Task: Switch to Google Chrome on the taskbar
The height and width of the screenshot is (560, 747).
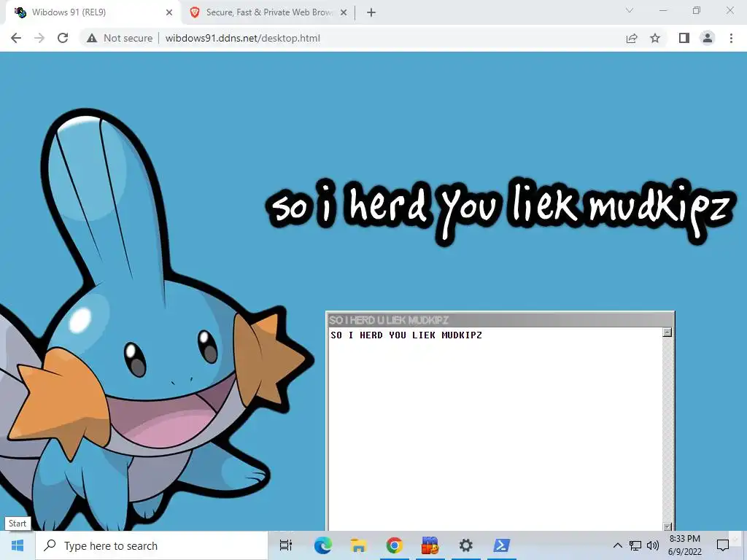Action: pyautogui.click(x=394, y=545)
